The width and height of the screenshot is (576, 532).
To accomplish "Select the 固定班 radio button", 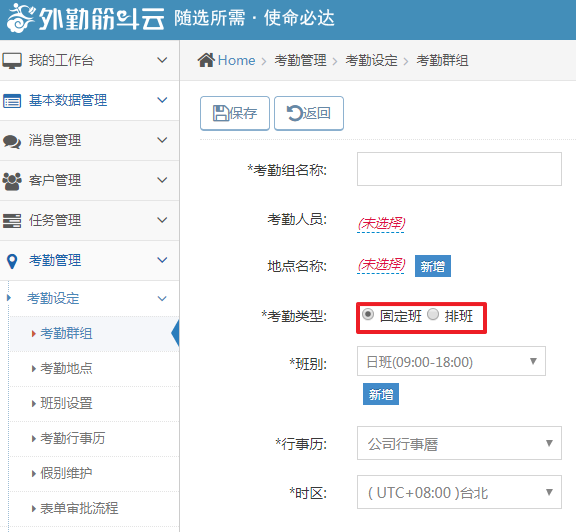I will click(x=368, y=314).
